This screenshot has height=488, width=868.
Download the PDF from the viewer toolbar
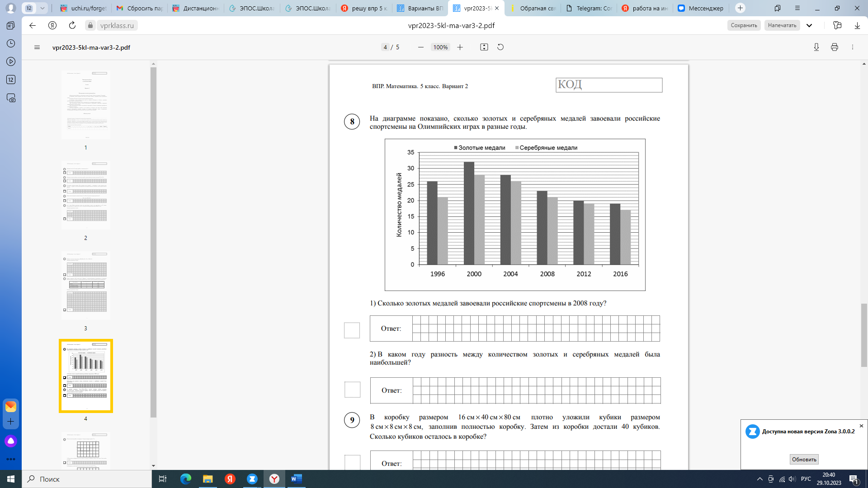(816, 47)
